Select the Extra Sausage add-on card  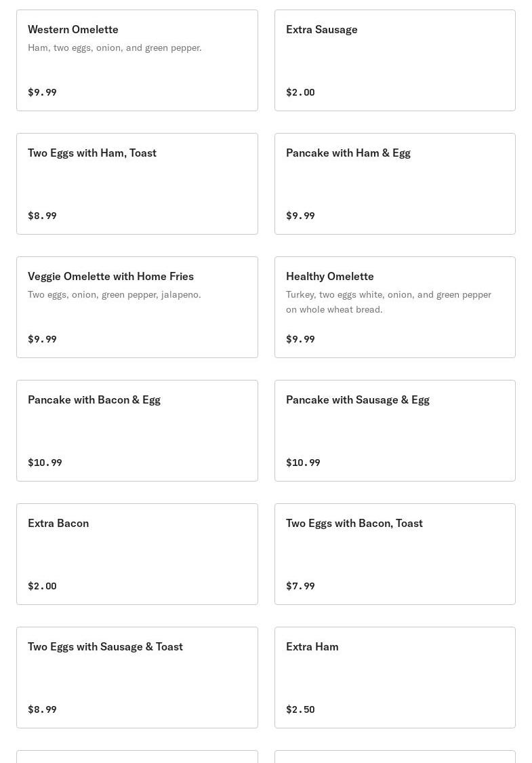pyautogui.click(x=394, y=60)
